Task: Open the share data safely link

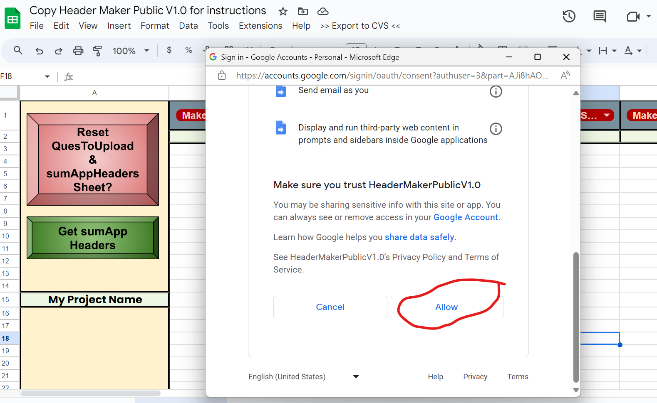Action: tap(419, 237)
